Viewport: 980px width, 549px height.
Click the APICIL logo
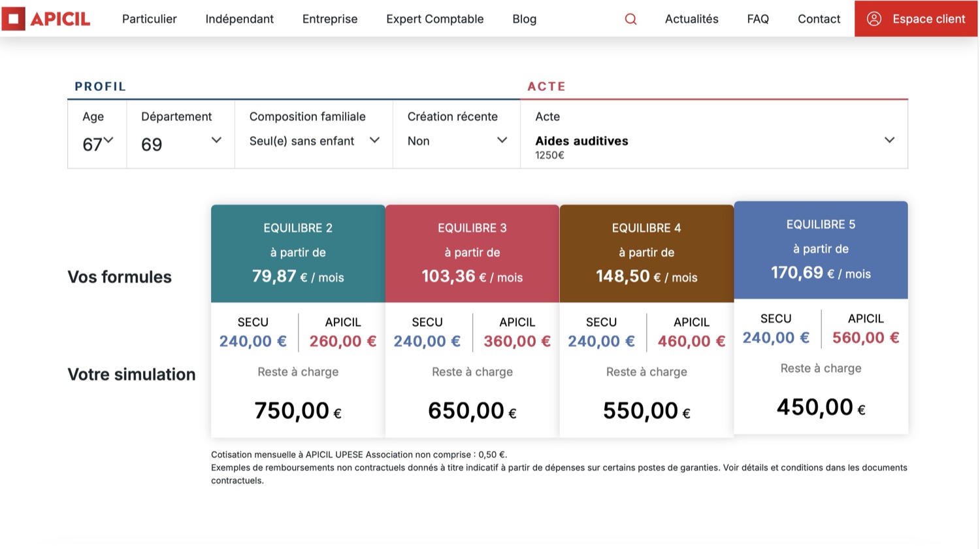[46, 19]
